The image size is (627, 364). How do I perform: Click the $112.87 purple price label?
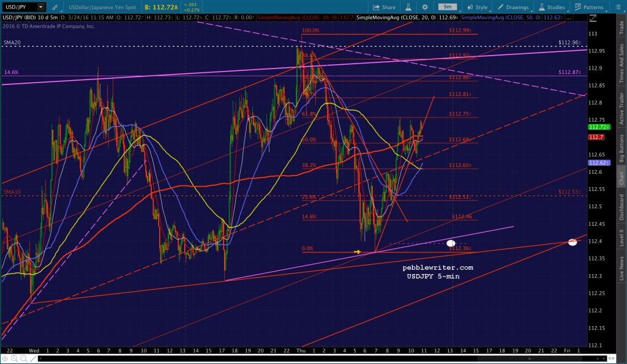pos(570,72)
